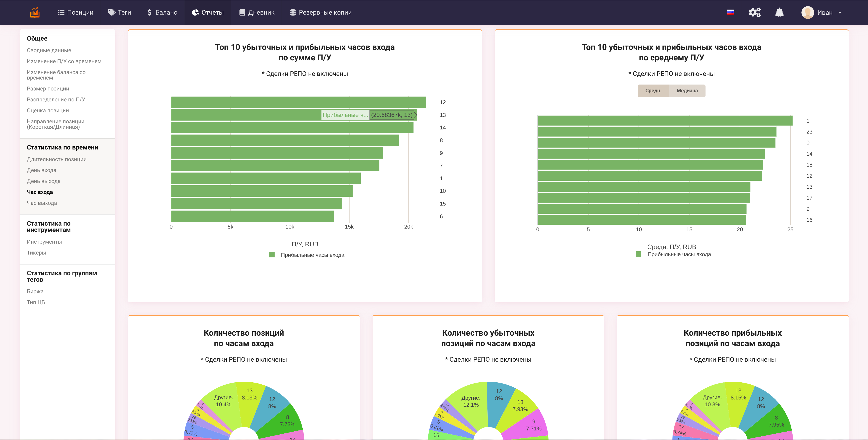Open the Сводные данные report
The width and height of the screenshot is (868, 440).
pos(49,51)
